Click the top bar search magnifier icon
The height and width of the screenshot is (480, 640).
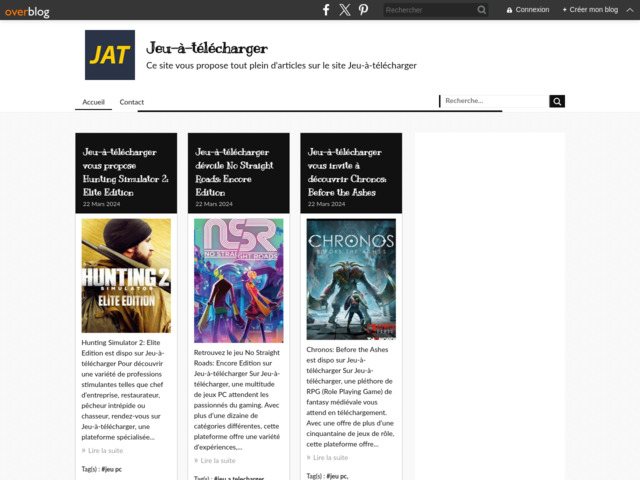[x=482, y=10]
